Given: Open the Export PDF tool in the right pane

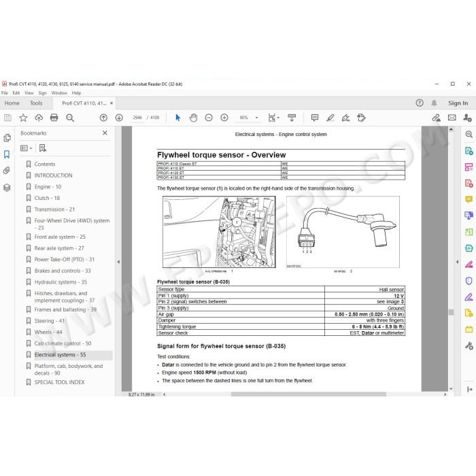Looking at the screenshot, I should [x=469, y=150].
